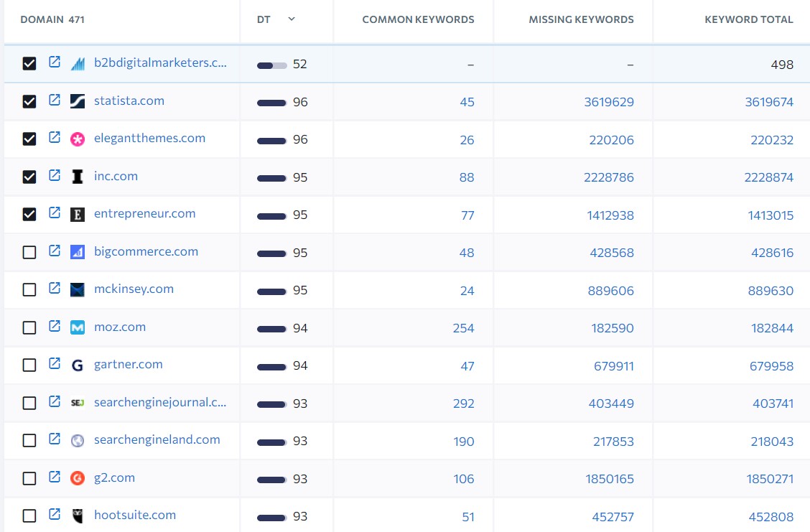The image size is (810, 532).
Task: Open inc.com external link icon
Action: click(55, 175)
